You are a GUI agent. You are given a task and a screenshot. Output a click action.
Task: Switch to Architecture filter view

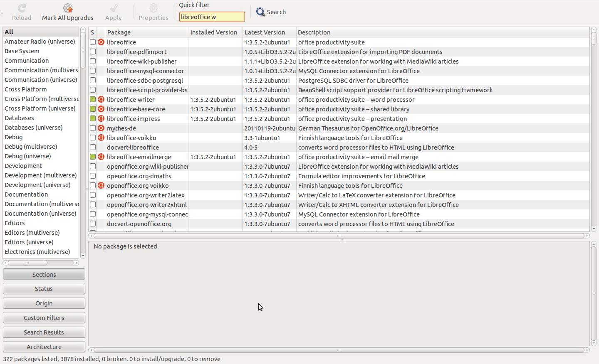tap(44, 347)
